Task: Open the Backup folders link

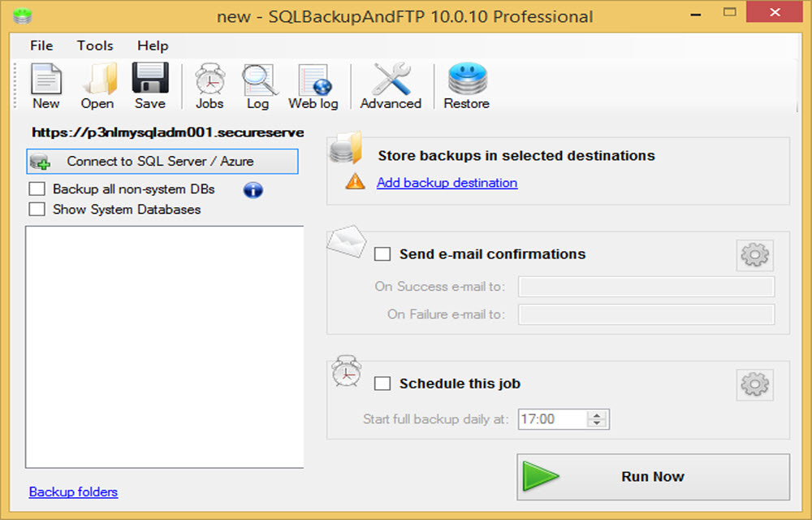Action: click(x=73, y=492)
